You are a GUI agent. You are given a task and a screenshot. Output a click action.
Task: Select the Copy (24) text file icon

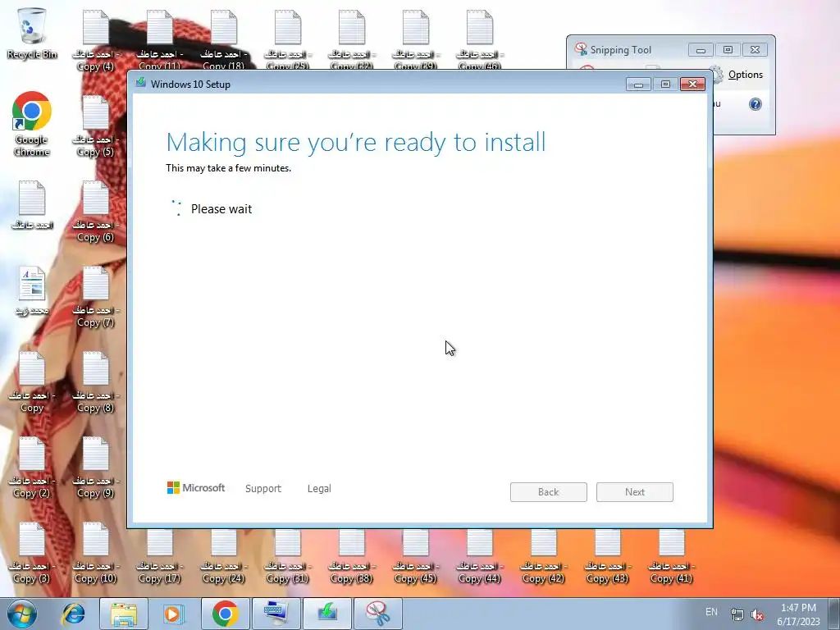click(x=224, y=556)
